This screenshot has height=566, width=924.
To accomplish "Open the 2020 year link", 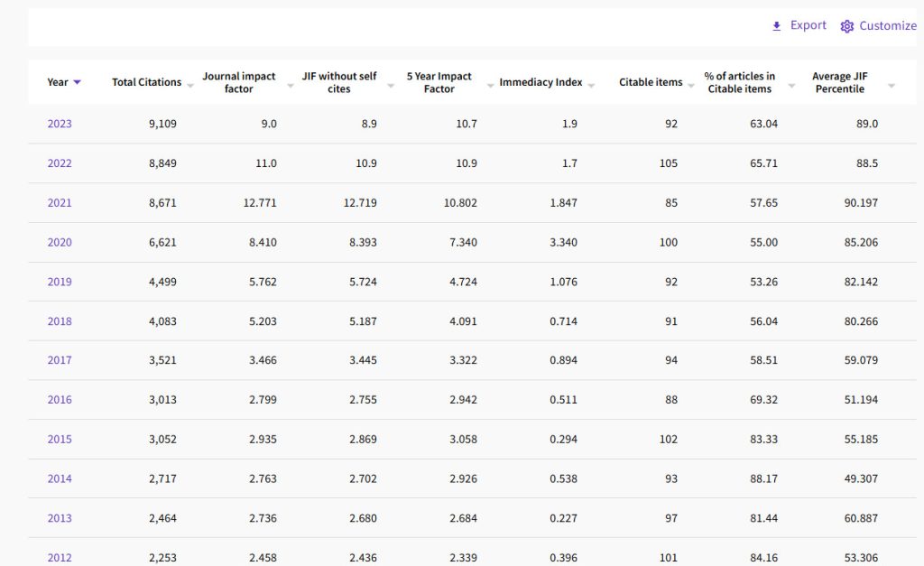I will click(60, 242).
